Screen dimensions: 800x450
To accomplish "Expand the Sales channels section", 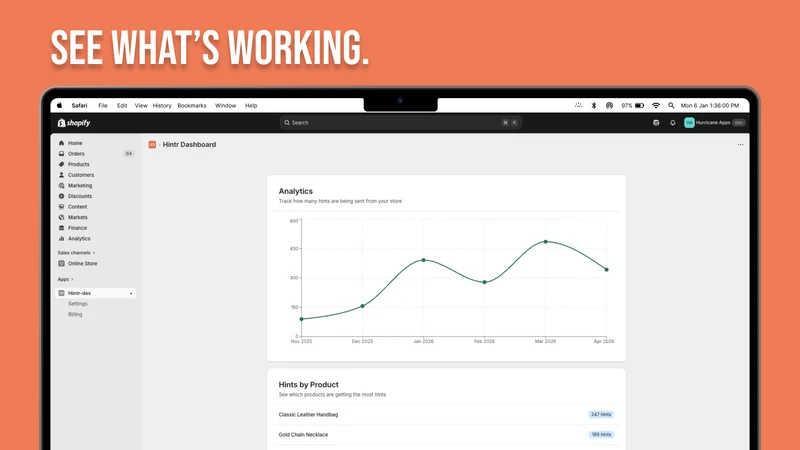I will [76, 253].
